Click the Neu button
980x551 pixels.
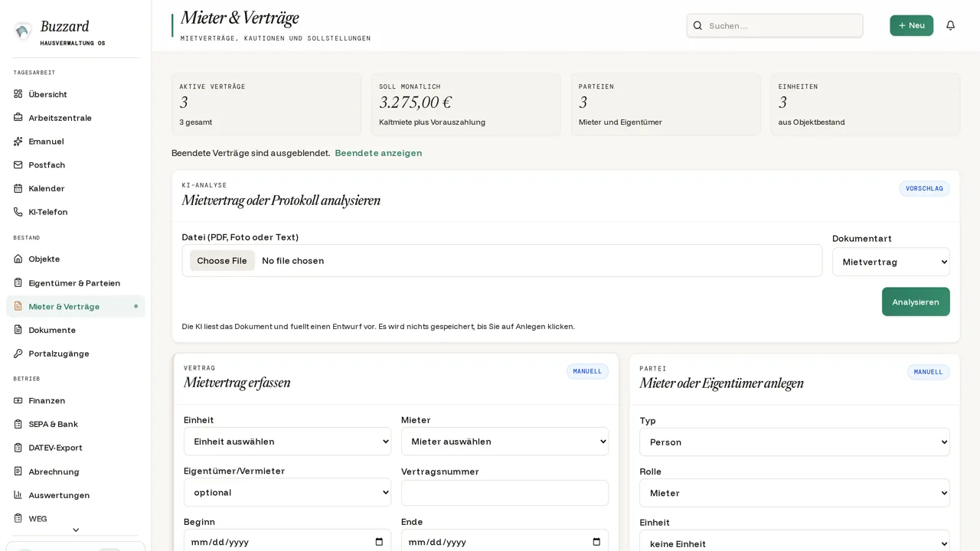pos(911,25)
